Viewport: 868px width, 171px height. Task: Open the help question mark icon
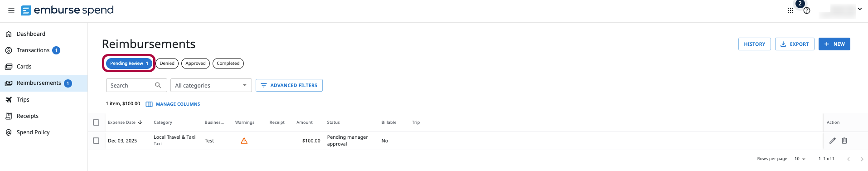click(x=807, y=10)
